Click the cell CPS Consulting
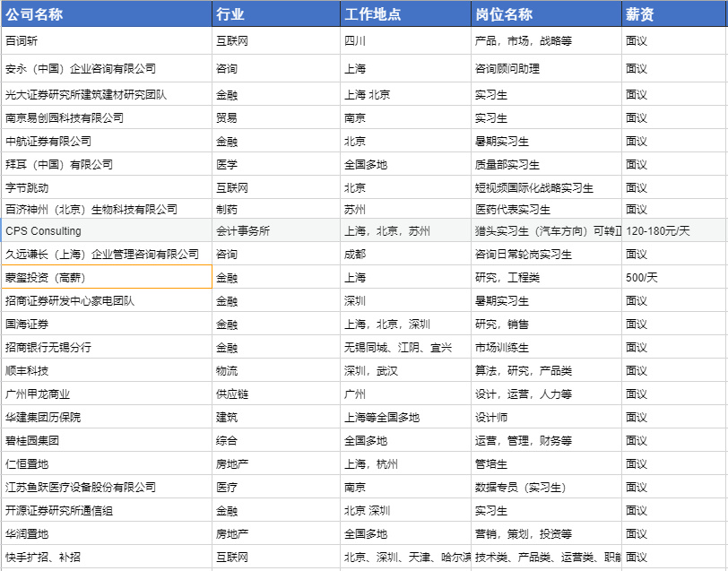Viewport: 728px width, 571px height. [107, 230]
